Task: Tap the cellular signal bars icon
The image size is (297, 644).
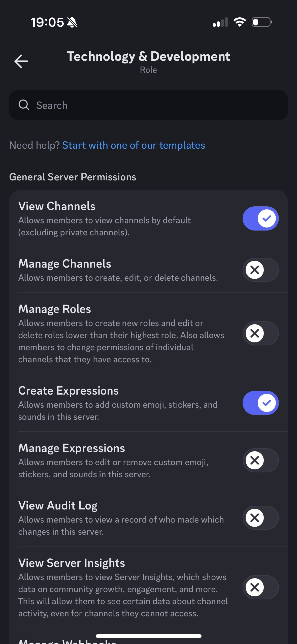Action: pos(220,22)
